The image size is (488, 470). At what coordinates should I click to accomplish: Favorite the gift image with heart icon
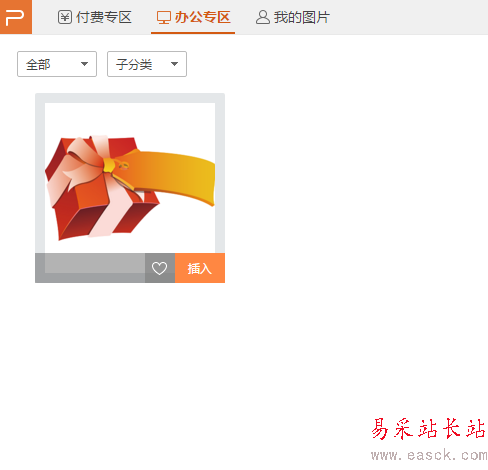coord(160,268)
